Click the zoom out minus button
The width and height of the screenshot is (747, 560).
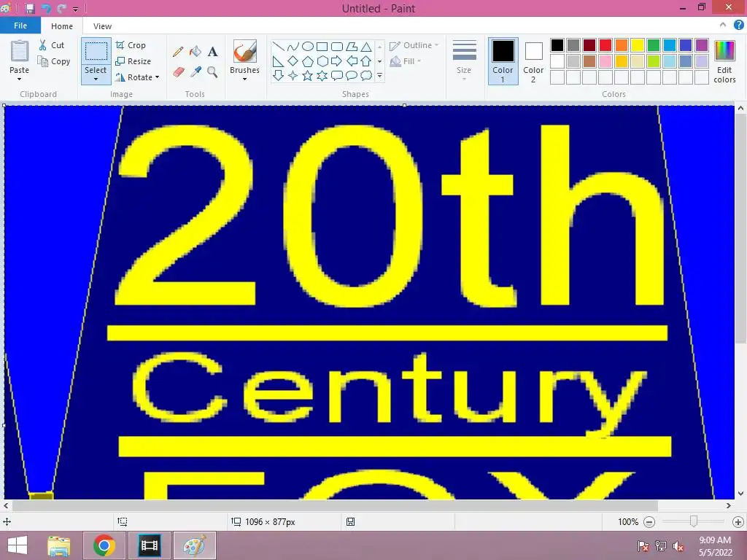pos(649,522)
